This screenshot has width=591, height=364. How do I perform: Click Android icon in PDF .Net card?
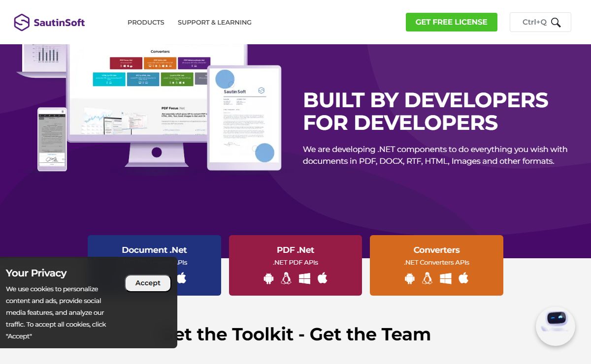point(268,279)
